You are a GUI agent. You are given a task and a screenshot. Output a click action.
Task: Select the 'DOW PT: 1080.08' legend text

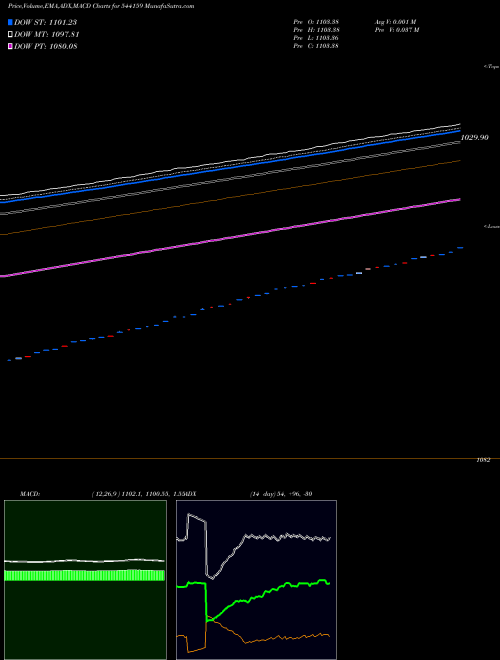(x=45, y=46)
